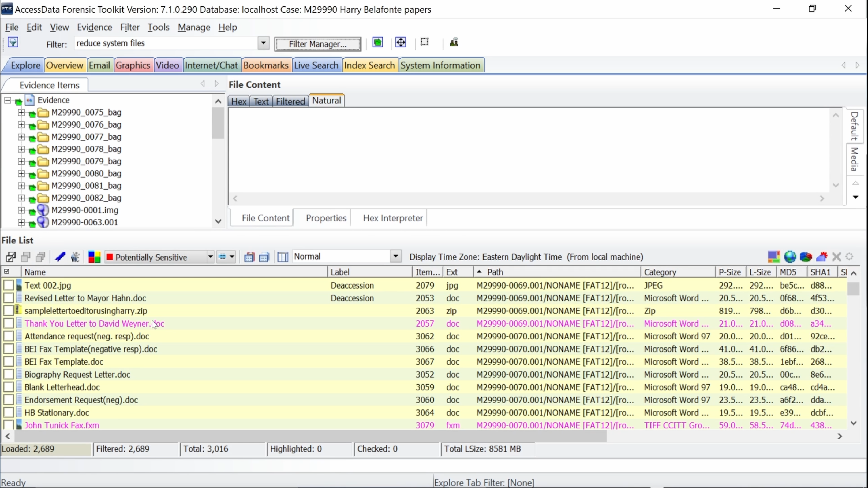Click the Evidence tree vertical scrollbar thumb
Image resolution: width=868 pixels, height=488 pixels.
tap(218, 123)
